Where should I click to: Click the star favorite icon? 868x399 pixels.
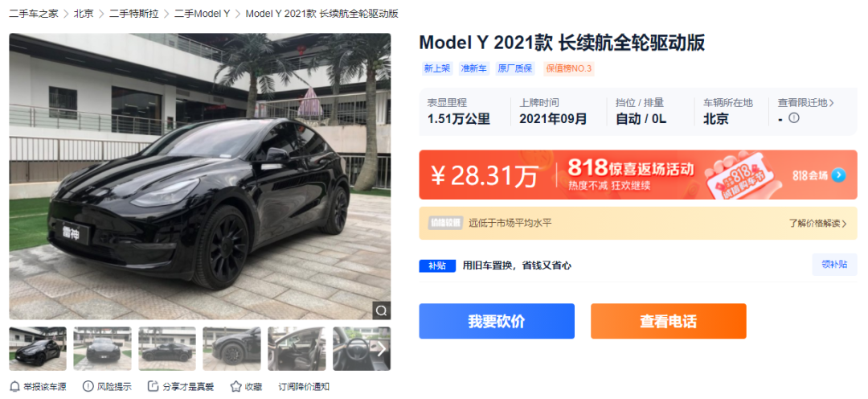pos(235,386)
